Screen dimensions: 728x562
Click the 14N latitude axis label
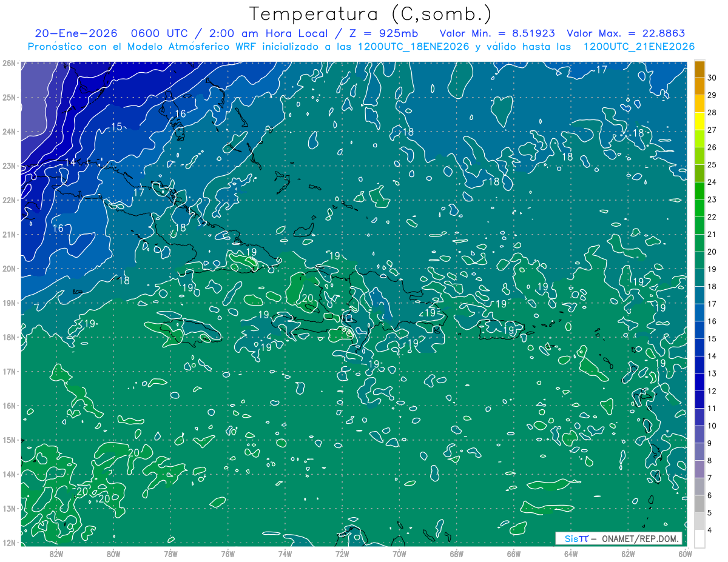pyautogui.click(x=9, y=474)
